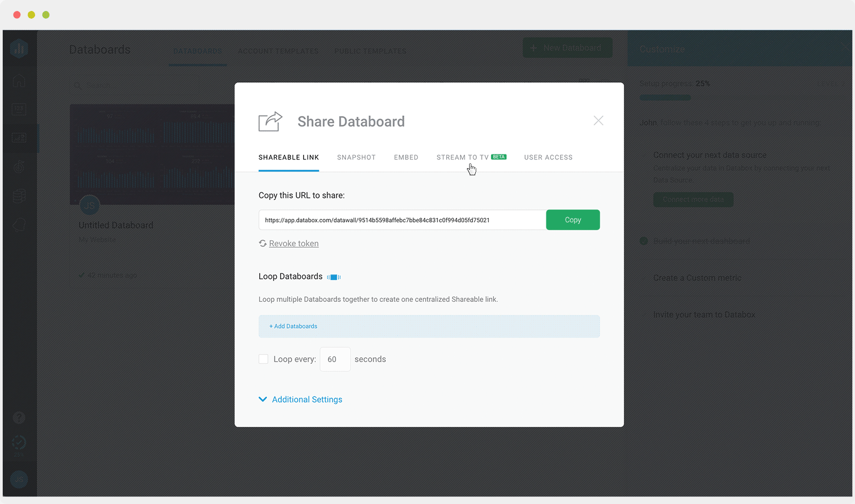Click the setup progress bar

tap(665, 98)
